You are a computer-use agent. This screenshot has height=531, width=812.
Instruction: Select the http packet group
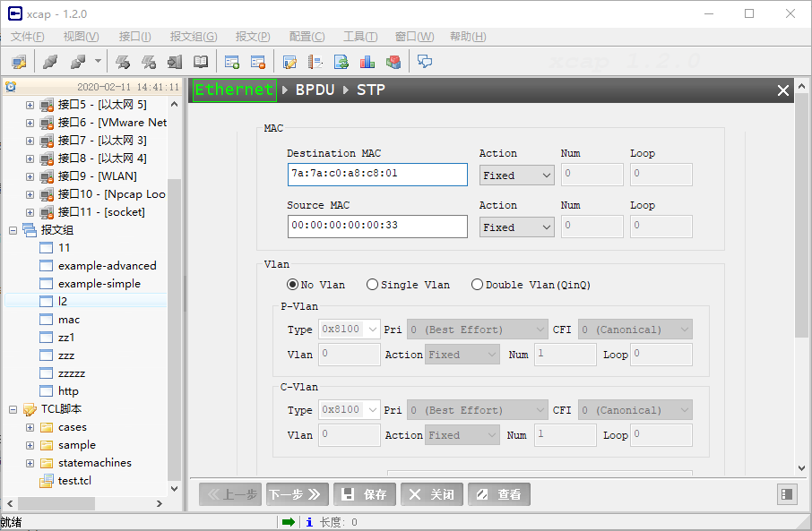click(x=68, y=391)
